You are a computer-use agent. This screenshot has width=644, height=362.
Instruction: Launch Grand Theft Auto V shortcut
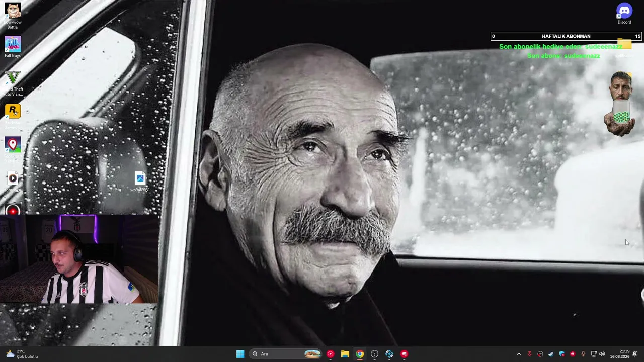pos(13,83)
